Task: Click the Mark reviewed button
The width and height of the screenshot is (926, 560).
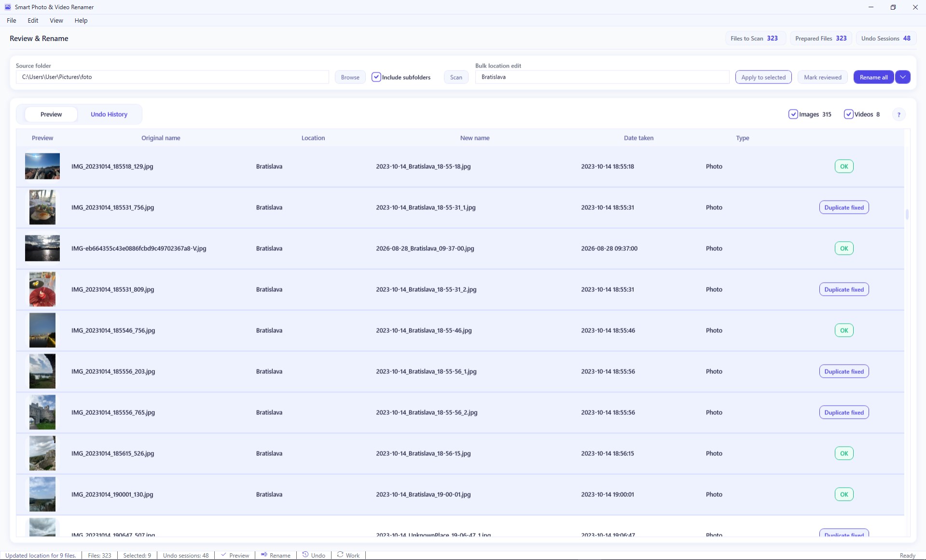Action: coord(822,77)
